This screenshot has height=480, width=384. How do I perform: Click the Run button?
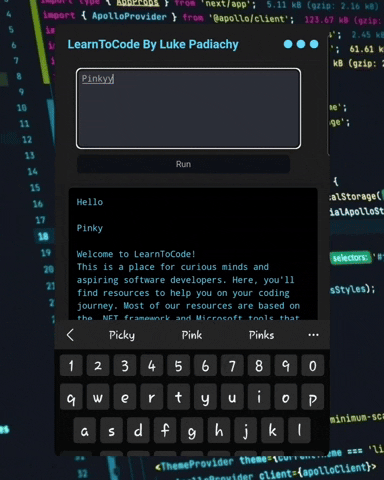tap(183, 164)
